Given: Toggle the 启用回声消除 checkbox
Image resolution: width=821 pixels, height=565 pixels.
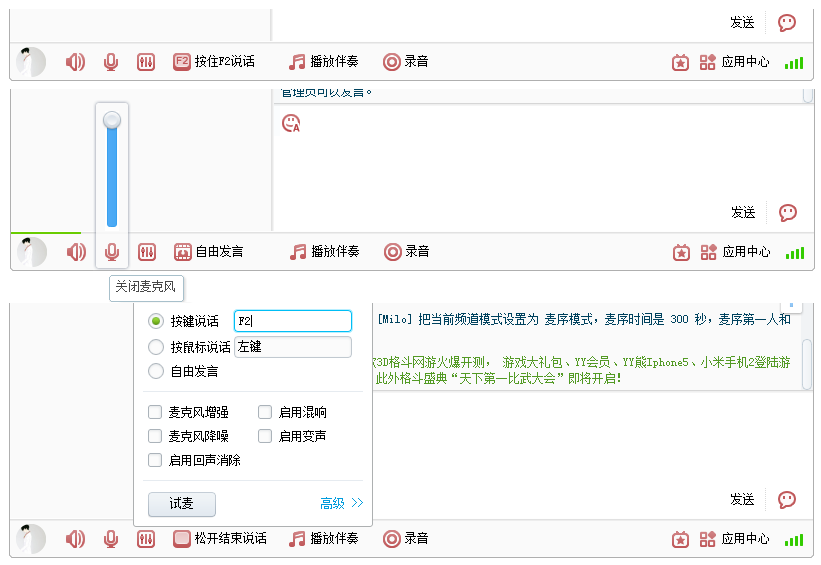Looking at the screenshot, I should [x=155, y=460].
